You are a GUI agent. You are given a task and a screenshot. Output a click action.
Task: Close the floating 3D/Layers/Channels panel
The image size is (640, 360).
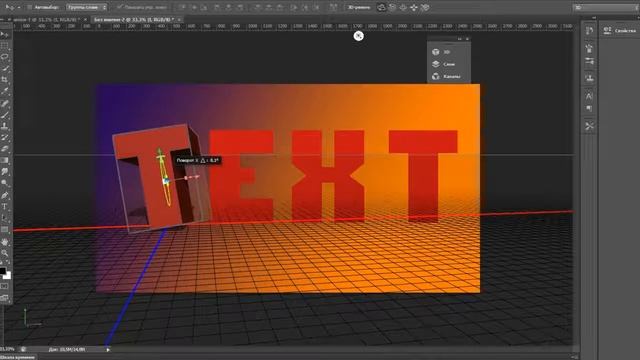click(x=467, y=39)
